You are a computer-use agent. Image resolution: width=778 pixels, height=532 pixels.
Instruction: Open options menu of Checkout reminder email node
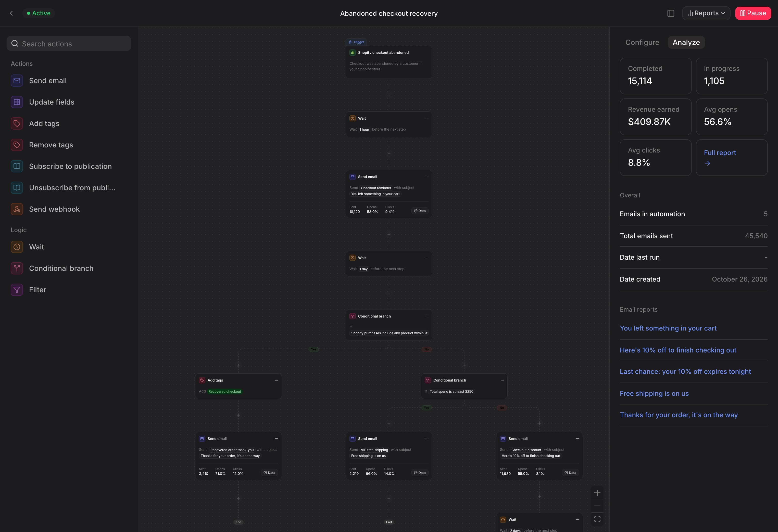pos(427,177)
